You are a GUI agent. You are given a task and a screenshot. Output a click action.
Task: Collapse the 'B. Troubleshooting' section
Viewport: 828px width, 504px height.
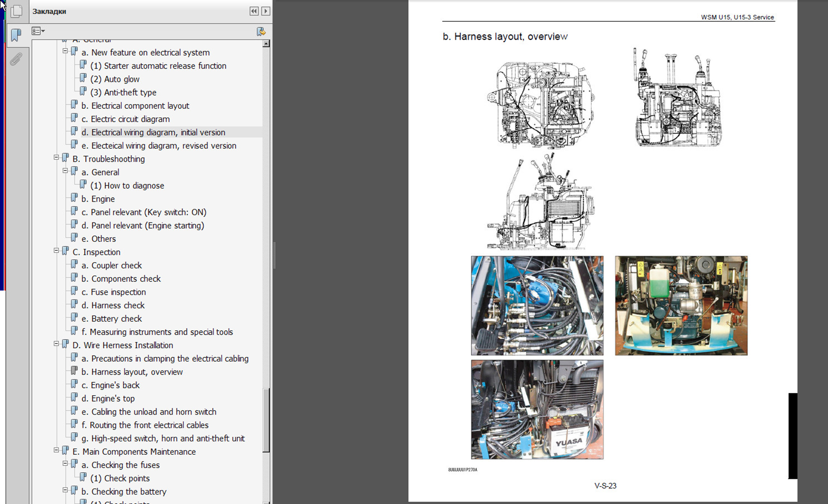(x=56, y=158)
